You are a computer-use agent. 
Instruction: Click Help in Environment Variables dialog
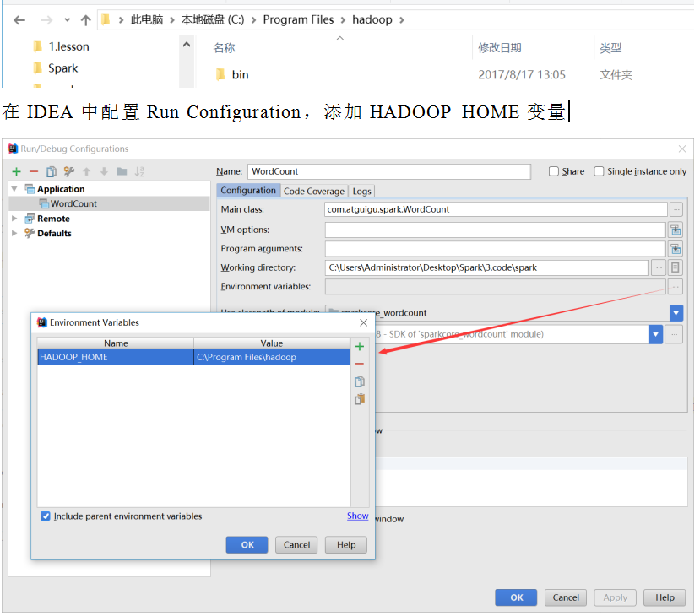346,545
